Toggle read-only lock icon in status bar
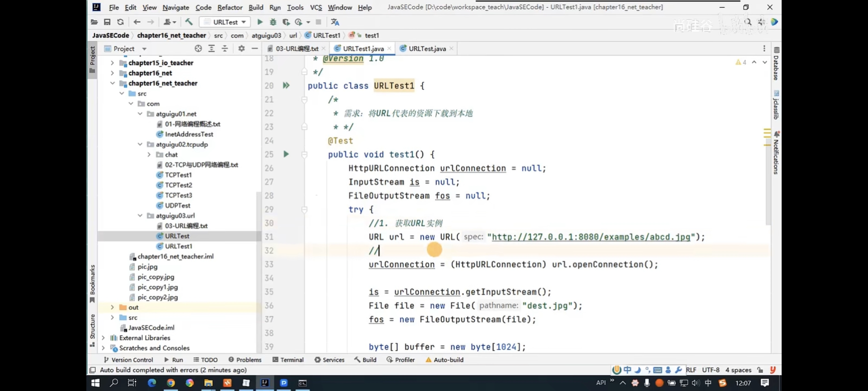 coord(760,370)
